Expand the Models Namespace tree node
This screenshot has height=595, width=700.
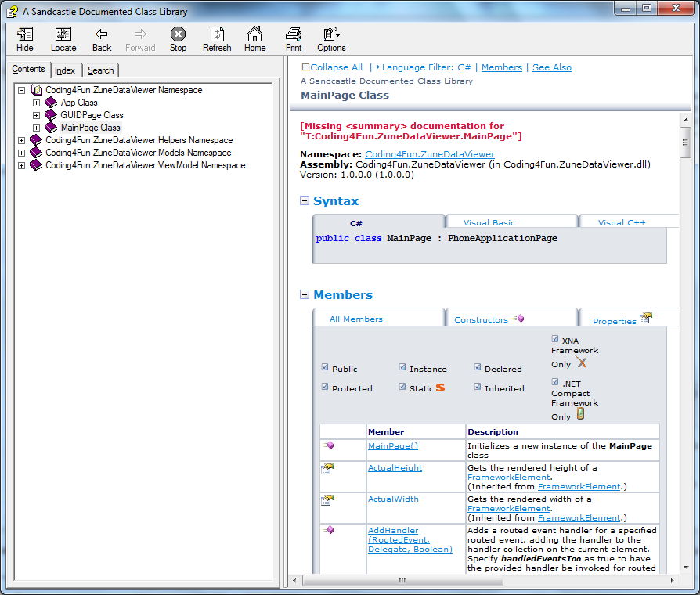click(x=21, y=153)
